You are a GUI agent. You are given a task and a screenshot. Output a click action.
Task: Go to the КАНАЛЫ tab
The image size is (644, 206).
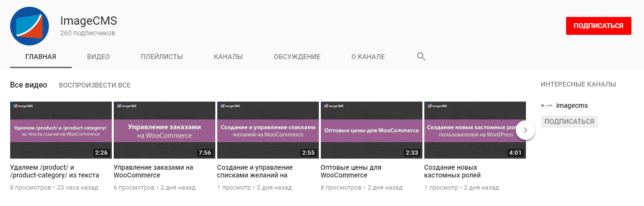click(228, 57)
